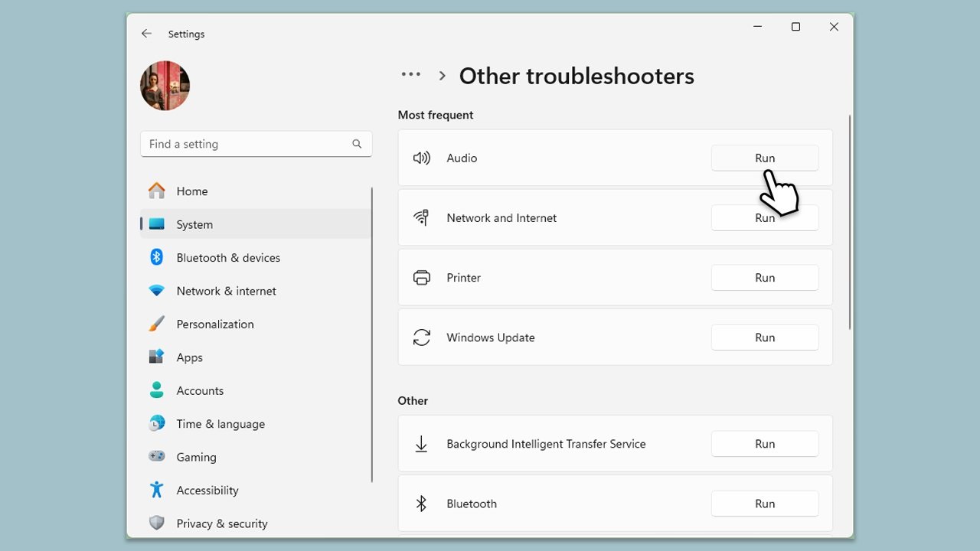The height and width of the screenshot is (551, 980).
Task: Run the Bluetooth troubleshooter
Action: (x=764, y=504)
